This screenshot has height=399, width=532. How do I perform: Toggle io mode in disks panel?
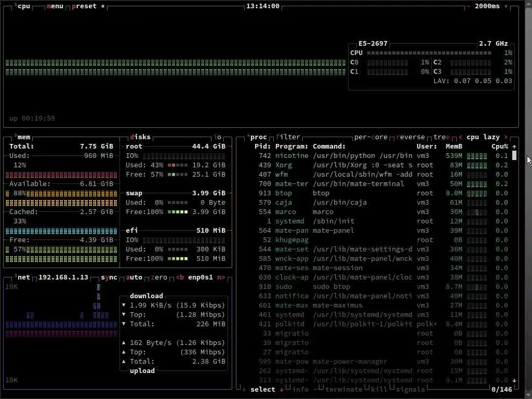(218, 137)
